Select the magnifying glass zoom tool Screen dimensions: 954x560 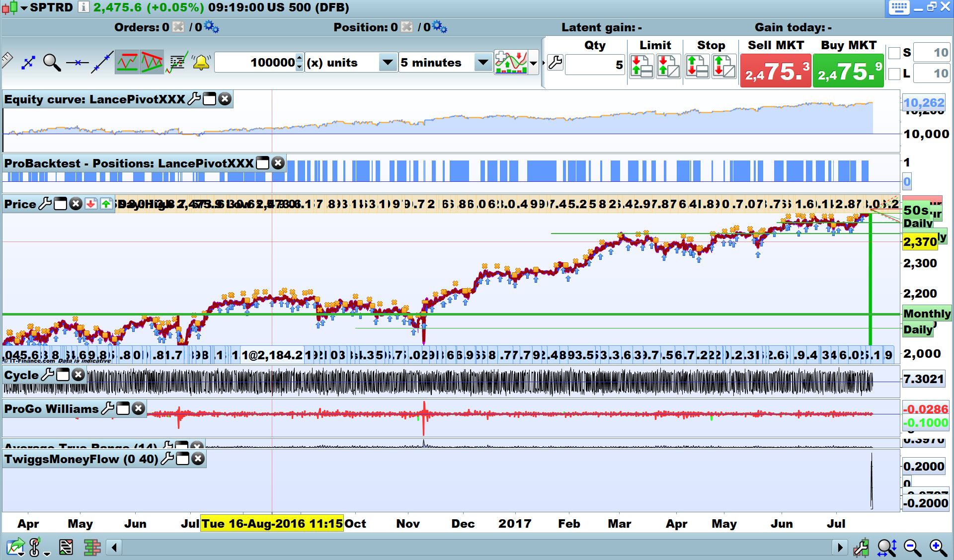click(52, 63)
